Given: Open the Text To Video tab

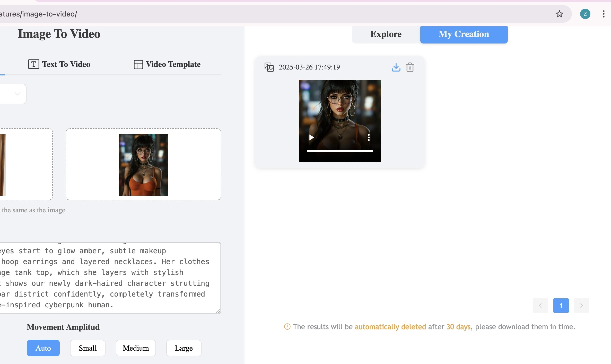Looking at the screenshot, I should point(59,64).
